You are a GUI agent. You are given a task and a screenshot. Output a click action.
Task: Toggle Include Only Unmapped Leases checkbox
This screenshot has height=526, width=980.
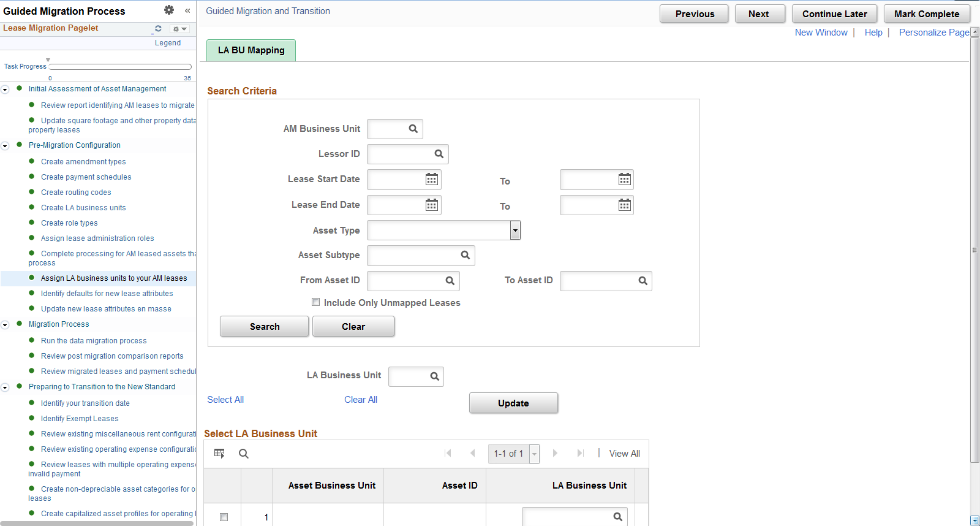[x=316, y=302]
